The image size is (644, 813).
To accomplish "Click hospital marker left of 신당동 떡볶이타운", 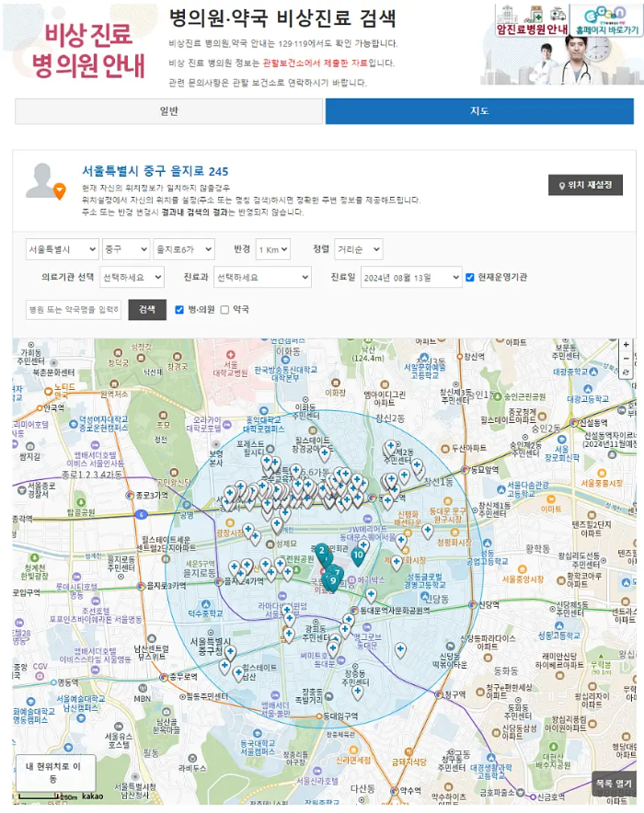I will [400, 649].
